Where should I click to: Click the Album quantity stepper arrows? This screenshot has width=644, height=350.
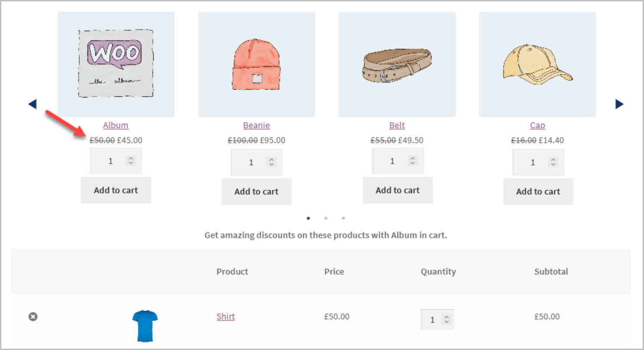pyautogui.click(x=131, y=161)
